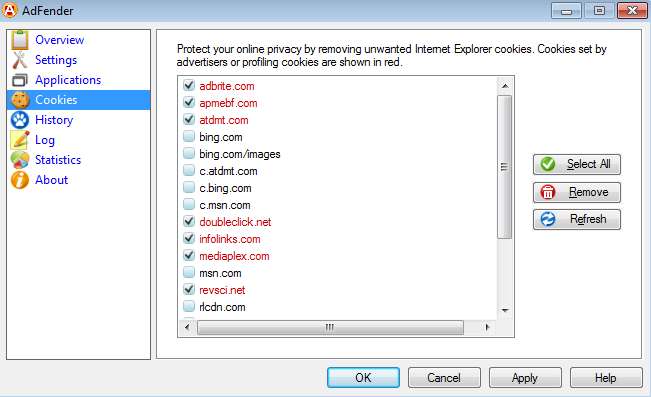Deselect the mediaplex.com checkbox
Viewport: 651px width, 397px height.
click(189, 256)
